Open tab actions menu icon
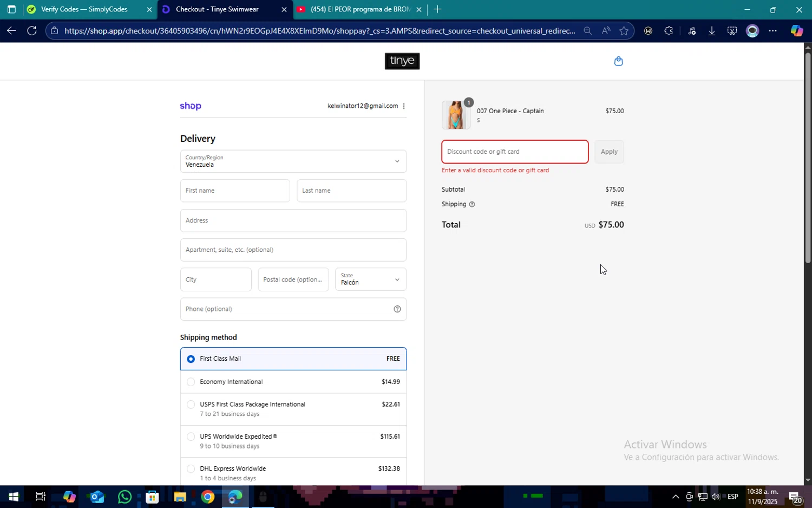 click(11, 9)
